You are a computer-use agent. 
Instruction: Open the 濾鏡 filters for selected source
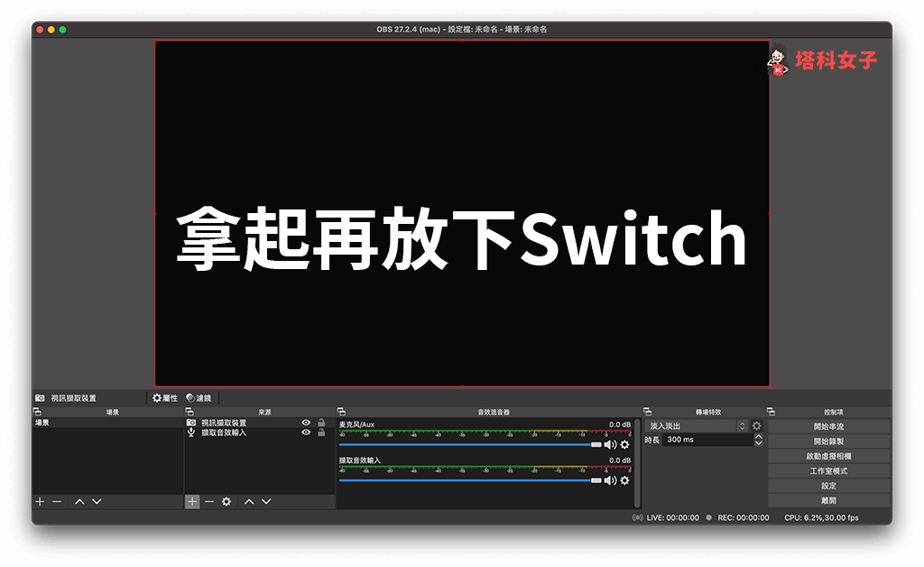(x=199, y=397)
